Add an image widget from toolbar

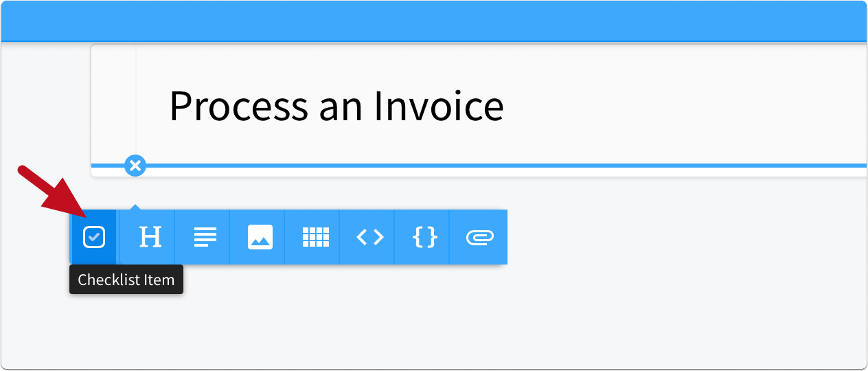[260, 237]
